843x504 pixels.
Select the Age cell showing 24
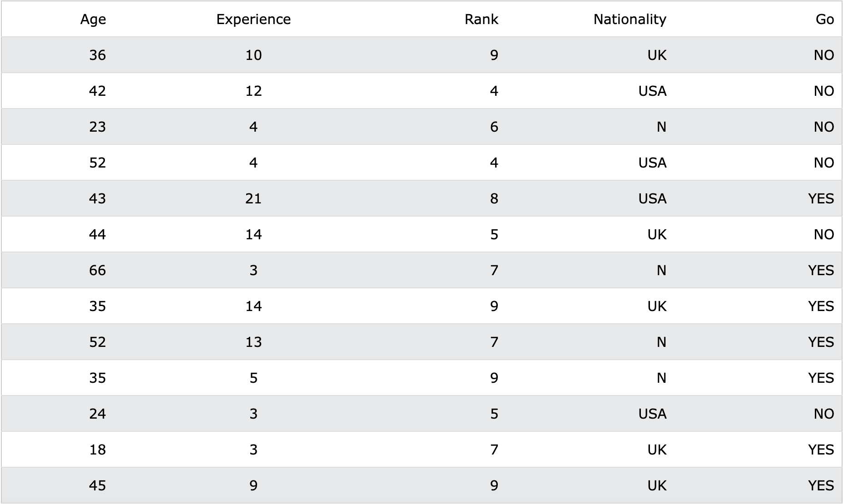(x=97, y=414)
